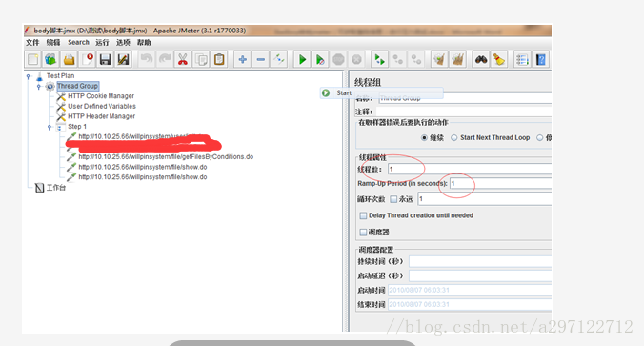
Task: Select HTTP Header Manager in tree
Action: pyautogui.click(x=101, y=116)
